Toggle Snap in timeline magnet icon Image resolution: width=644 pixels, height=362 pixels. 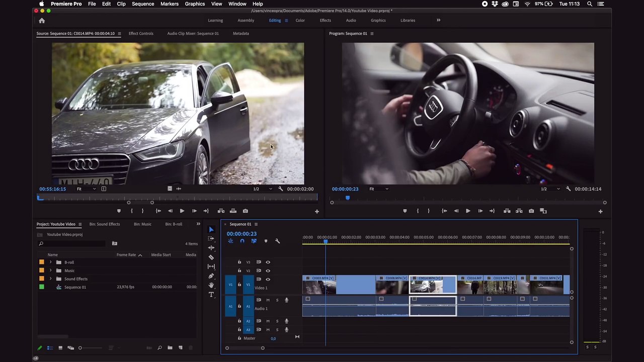tap(242, 241)
